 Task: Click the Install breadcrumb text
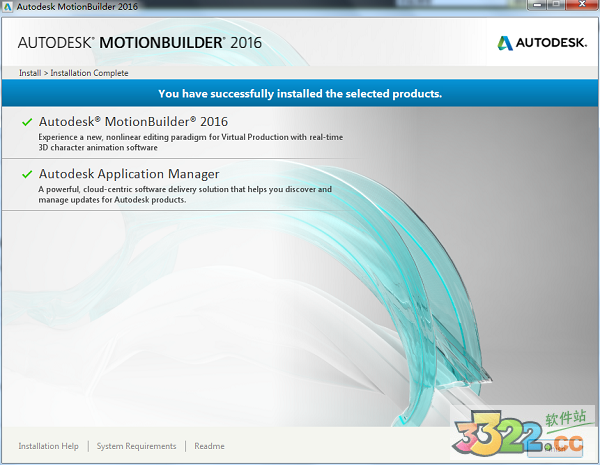coord(30,73)
